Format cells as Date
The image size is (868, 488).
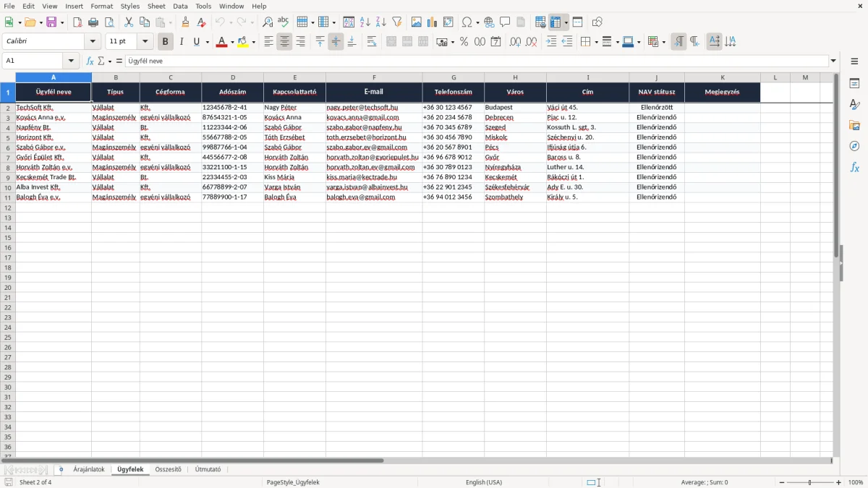pyautogui.click(x=495, y=42)
